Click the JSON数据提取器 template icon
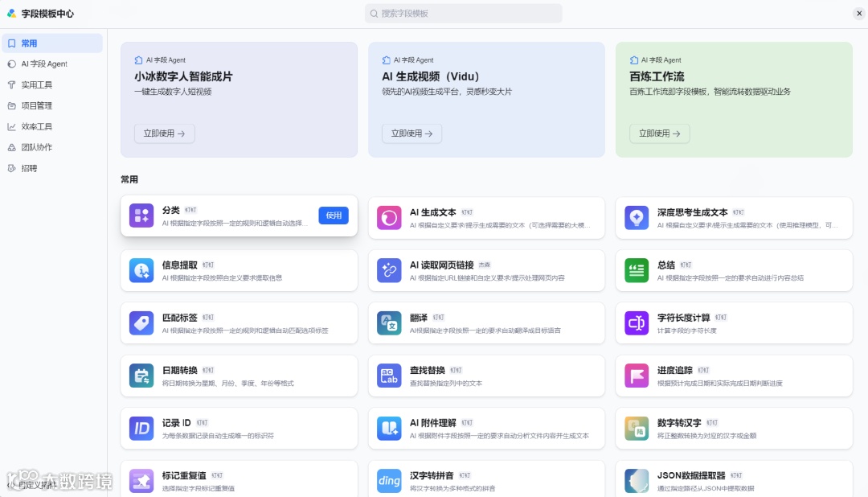The height and width of the screenshot is (497, 868). click(x=636, y=481)
